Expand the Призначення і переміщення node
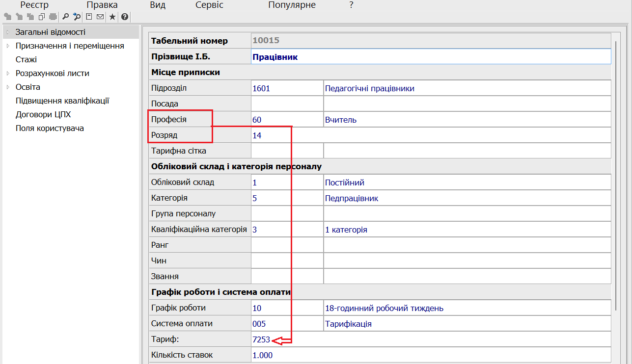Screen dimensions: 632x364 (x=8, y=46)
